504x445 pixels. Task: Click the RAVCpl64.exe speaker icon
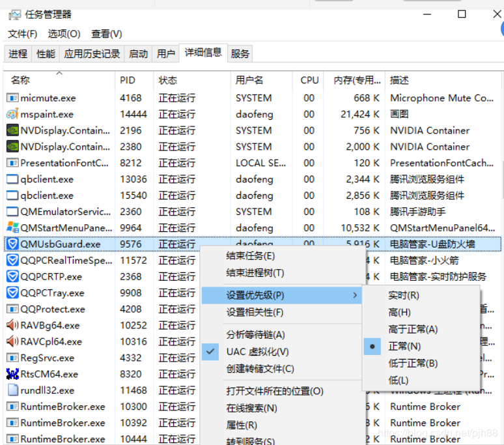[x=12, y=341]
